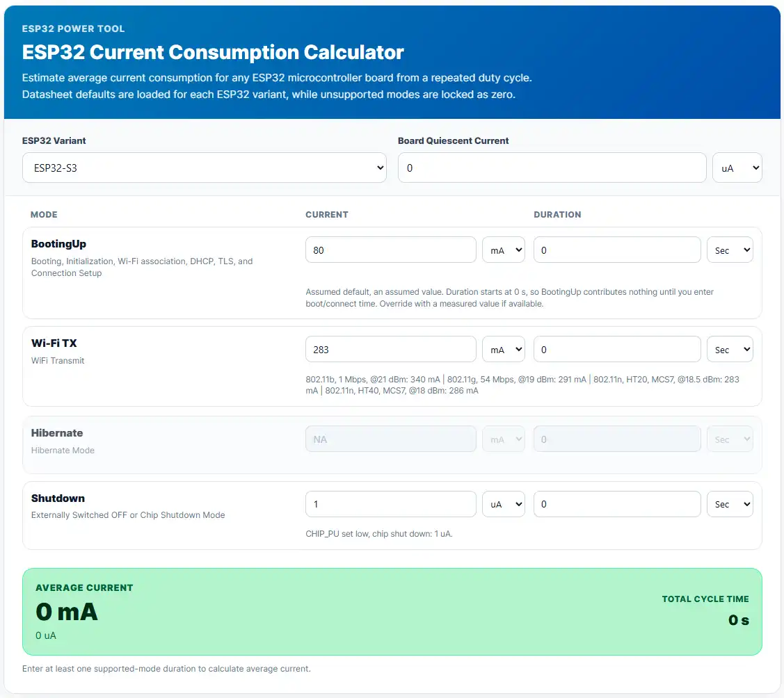Viewport: 784px width, 698px height.
Task: Click the BootingUp duration input field
Action: (617, 250)
